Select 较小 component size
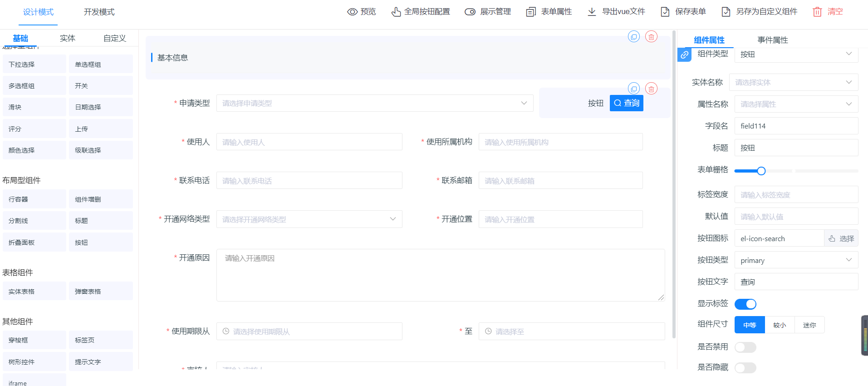Image resolution: width=868 pixels, height=386 pixels. coord(780,325)
